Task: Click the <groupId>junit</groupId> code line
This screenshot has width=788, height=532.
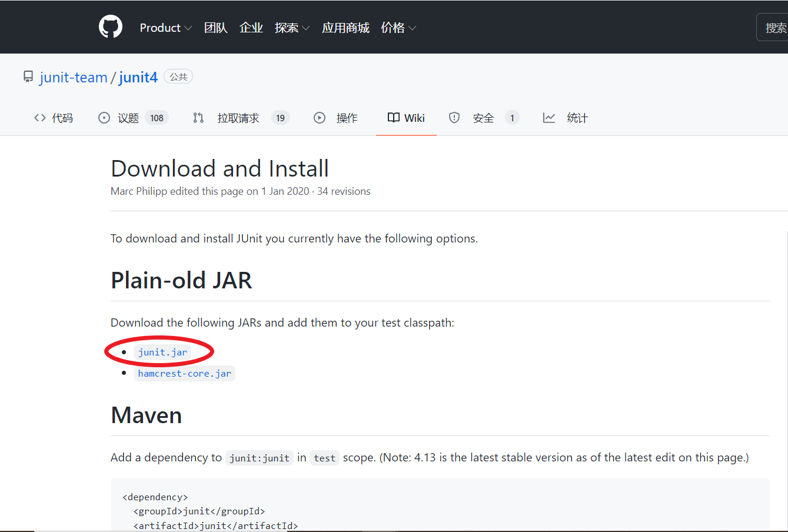Action: pyautogui.click(x=200, y=511)
